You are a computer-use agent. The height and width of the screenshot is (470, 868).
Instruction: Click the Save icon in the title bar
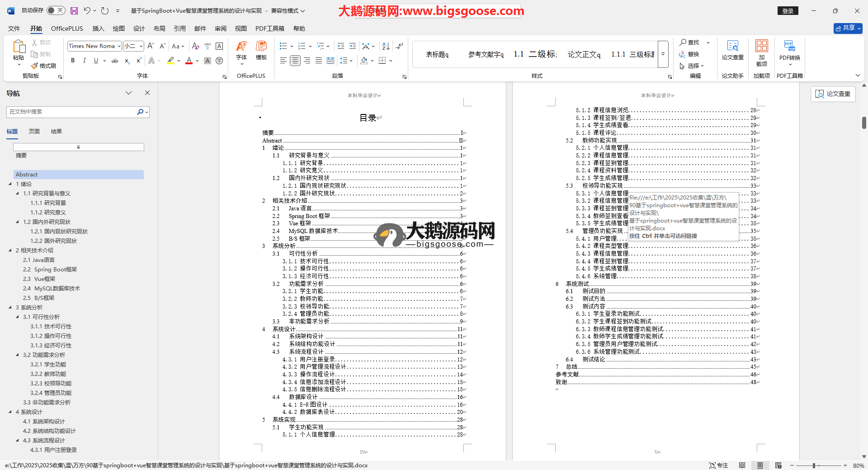[x=74, y=10]
